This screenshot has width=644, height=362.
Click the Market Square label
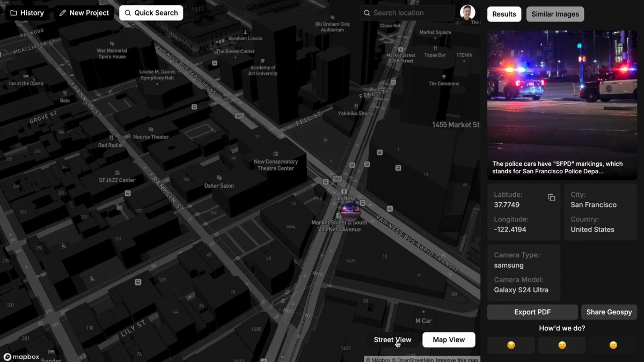pyautogui.click(x=435, y=32)
